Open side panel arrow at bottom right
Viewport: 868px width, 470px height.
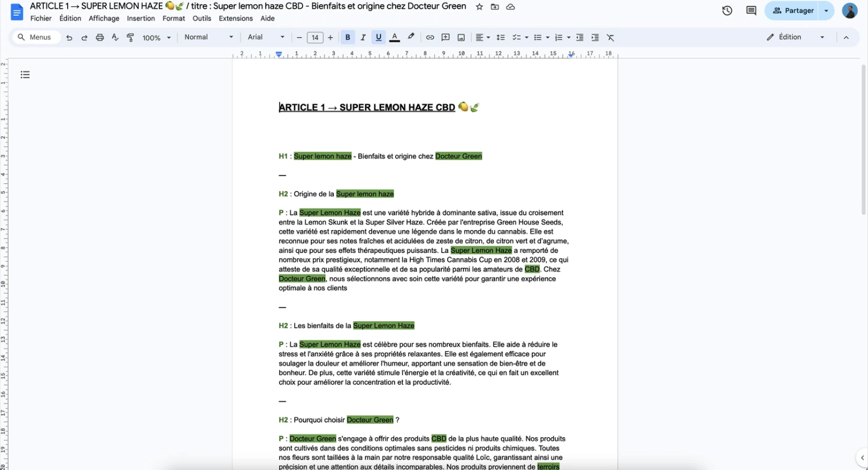863,458
